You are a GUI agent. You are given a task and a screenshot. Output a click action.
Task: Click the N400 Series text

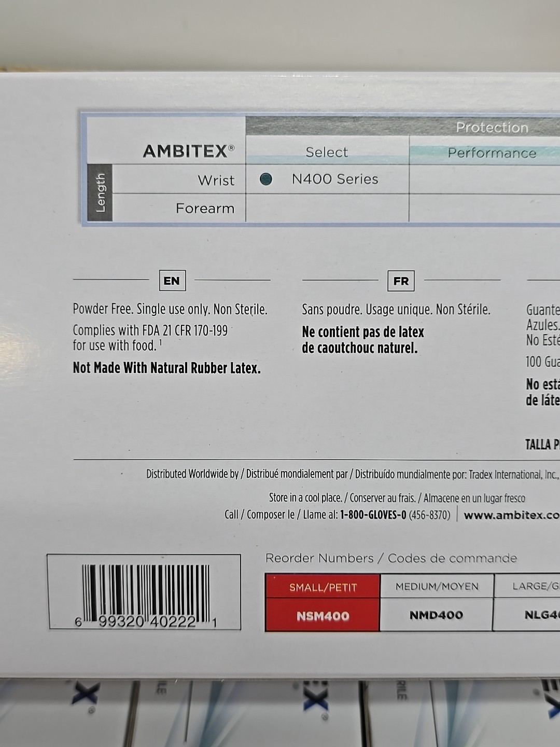click(x=335, y=179)
